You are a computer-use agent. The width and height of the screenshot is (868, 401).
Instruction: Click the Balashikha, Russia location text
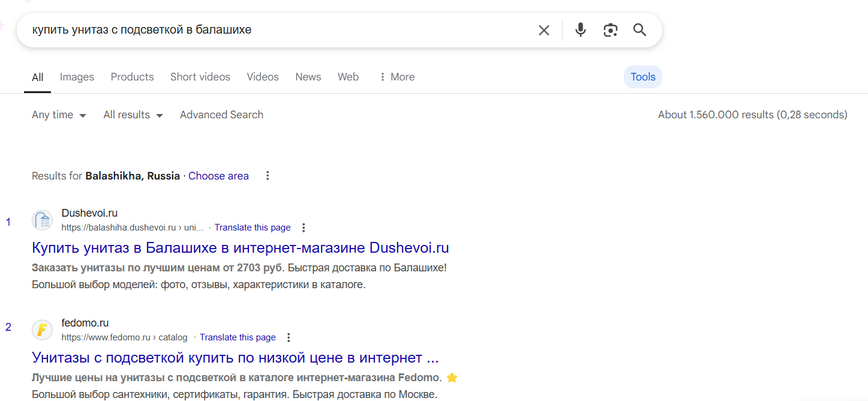(x=133, y=176)
